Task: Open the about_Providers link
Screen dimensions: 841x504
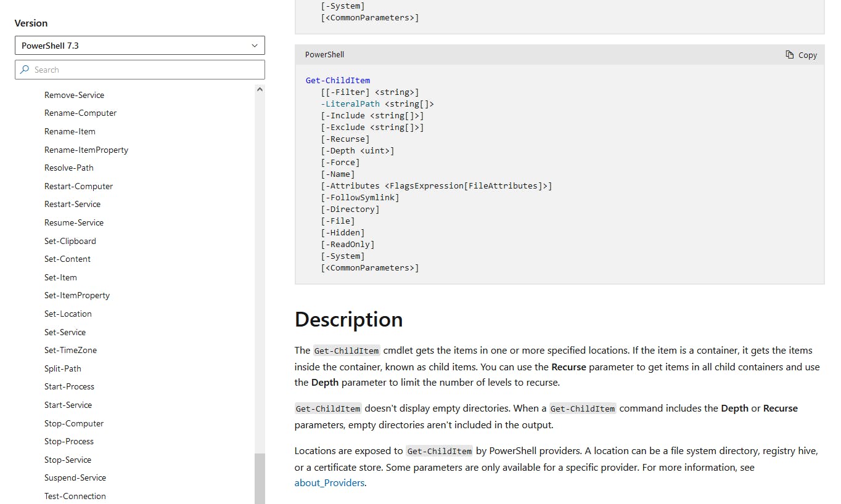Action: (329, 483)
